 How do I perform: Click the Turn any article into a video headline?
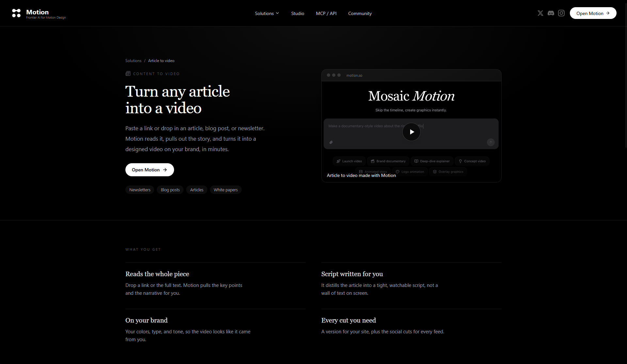click(x=178, y=100)
